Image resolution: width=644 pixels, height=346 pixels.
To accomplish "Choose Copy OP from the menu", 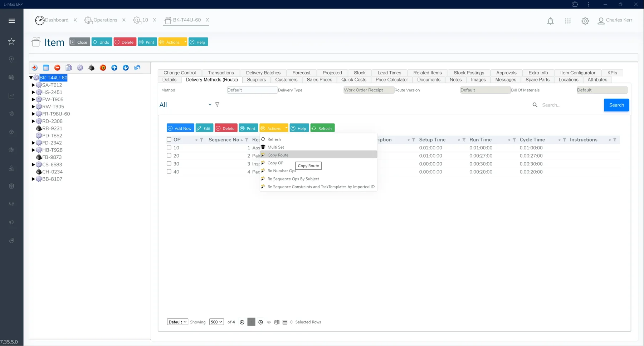I will click(x=318, y=163).
